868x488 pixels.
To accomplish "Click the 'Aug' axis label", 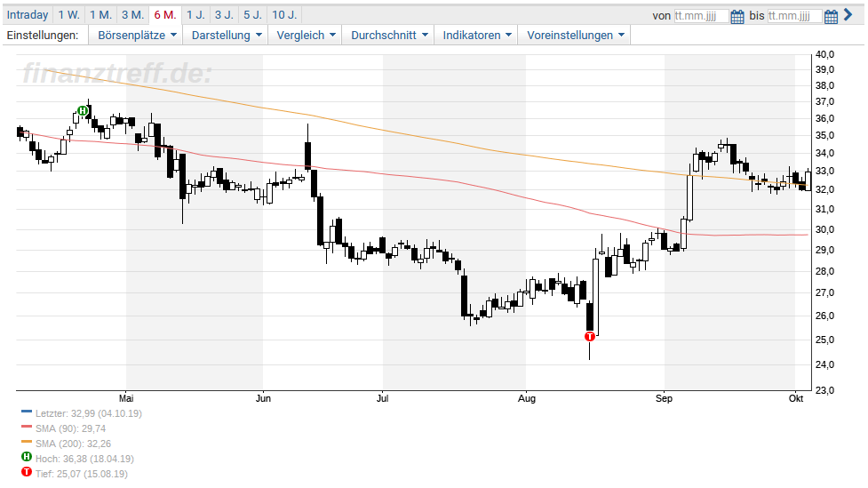I will pyautogui.click(x=527, y=398).
